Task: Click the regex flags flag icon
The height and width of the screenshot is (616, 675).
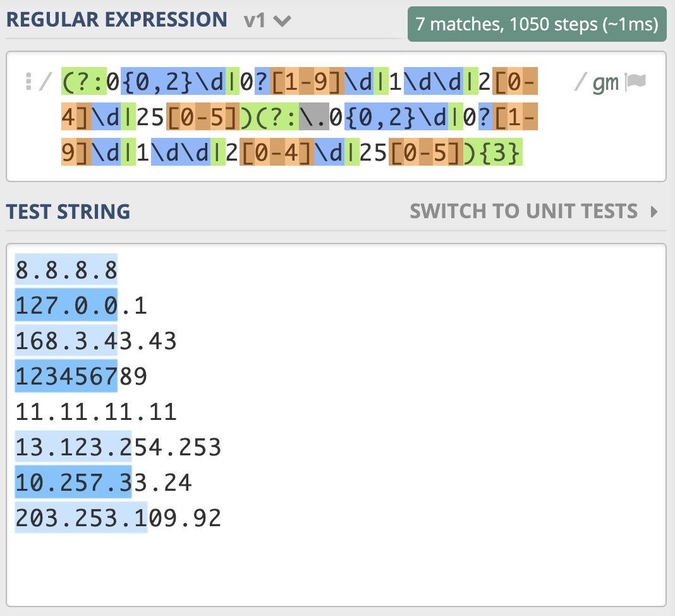Action: click(x=636, y=82)
